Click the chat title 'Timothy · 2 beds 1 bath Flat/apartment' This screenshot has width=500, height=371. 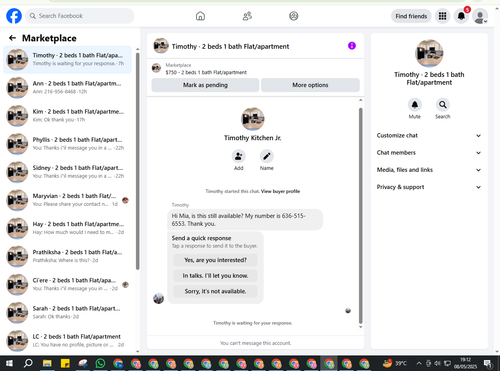coord(230,46)
